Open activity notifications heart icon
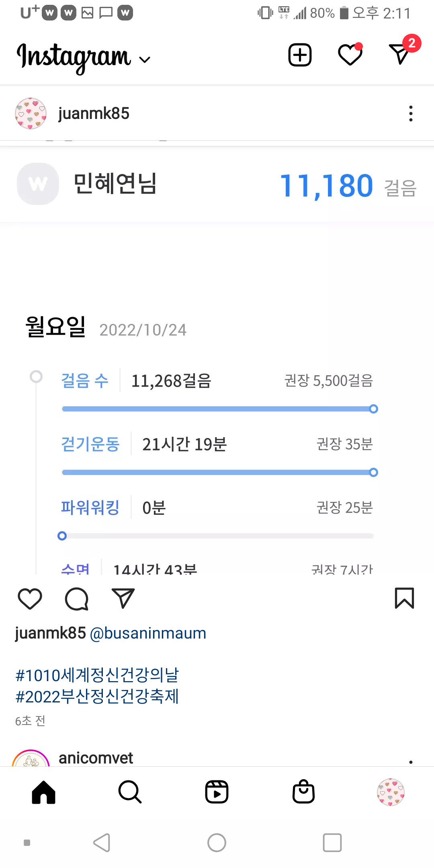The height and width of the screenshot is (868, 434). (350, 55)
